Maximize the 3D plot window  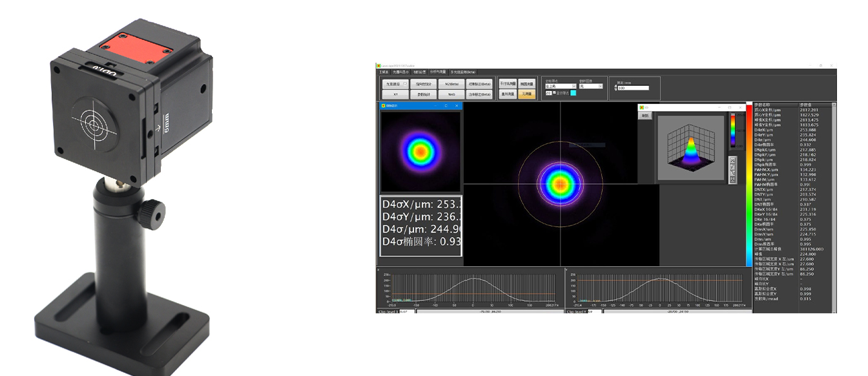pyautogui.click(x=729, y=107)
